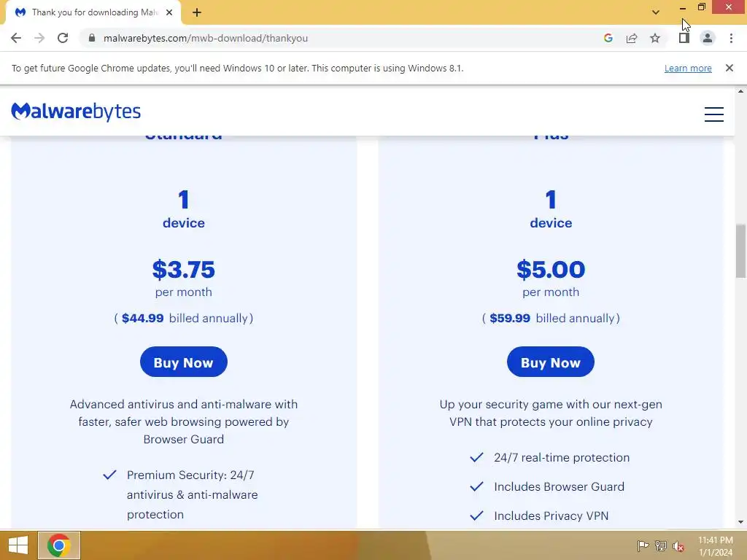747x560 pixels.
Task: Click '24/7 real-time protection' text
Action: (x=562, y=458)
